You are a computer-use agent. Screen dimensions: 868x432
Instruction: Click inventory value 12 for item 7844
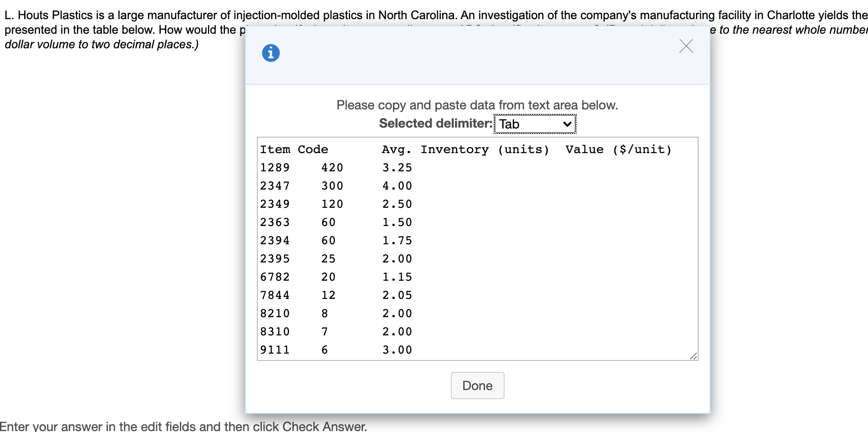pyautogui.click(x=328, y=295)
